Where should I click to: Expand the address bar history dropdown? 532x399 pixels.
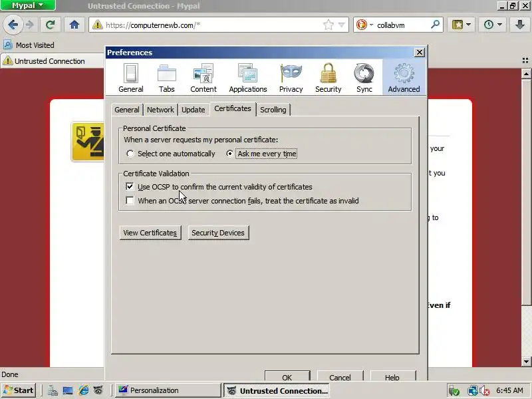[342, 25]
